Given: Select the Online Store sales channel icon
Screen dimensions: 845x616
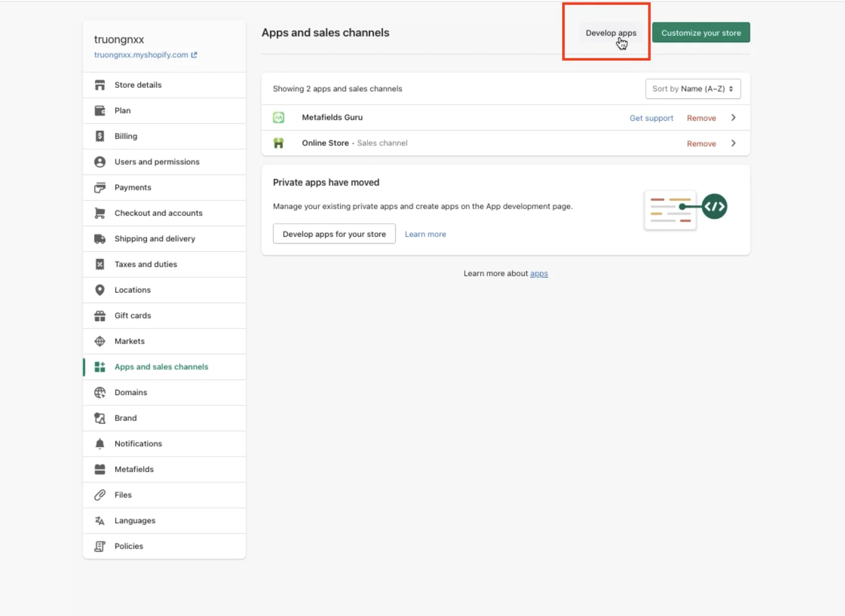Looking at the screenshot, I should point(279,143).
